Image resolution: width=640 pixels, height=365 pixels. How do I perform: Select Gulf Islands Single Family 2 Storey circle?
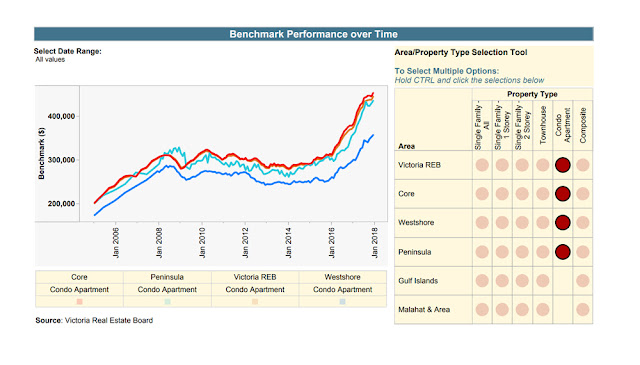coord(522,280)
